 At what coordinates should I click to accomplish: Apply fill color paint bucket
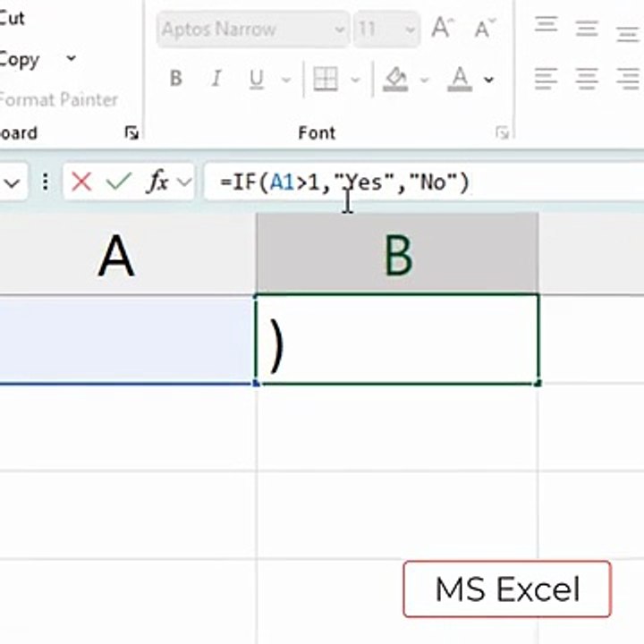coord(395,79)
